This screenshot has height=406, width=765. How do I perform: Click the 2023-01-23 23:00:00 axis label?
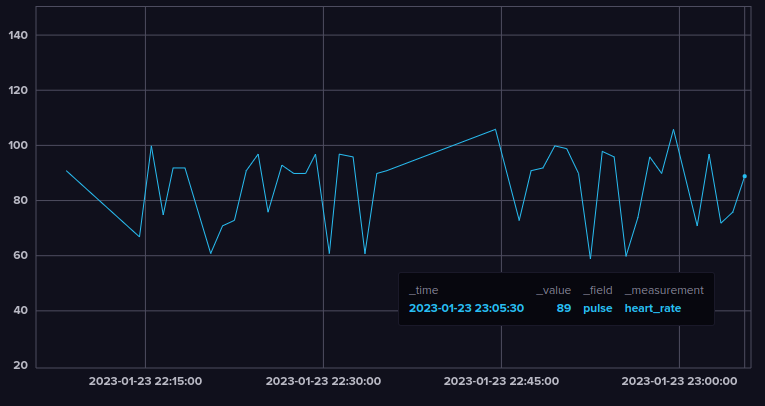pyautogui.click(x=680, y=381)
